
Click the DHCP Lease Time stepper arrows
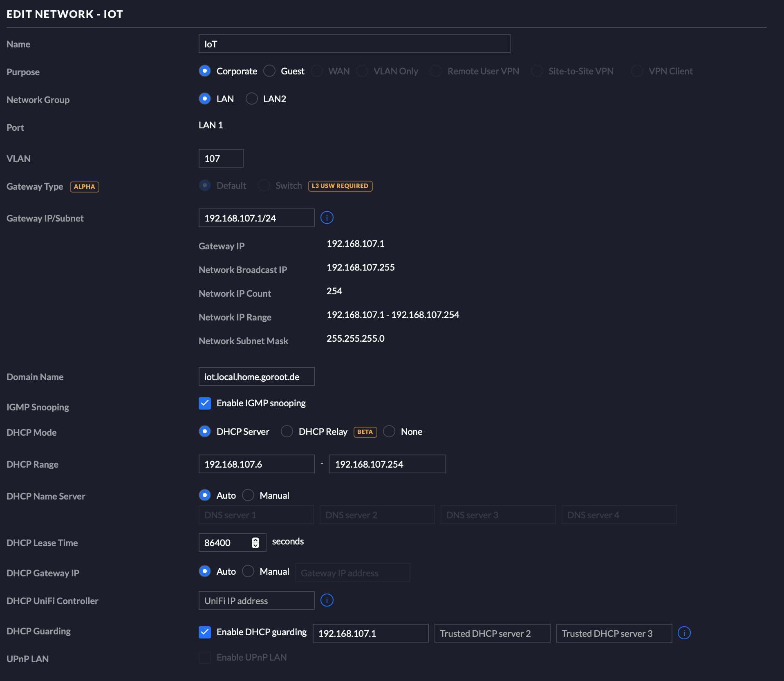click(x=255, y=542)
